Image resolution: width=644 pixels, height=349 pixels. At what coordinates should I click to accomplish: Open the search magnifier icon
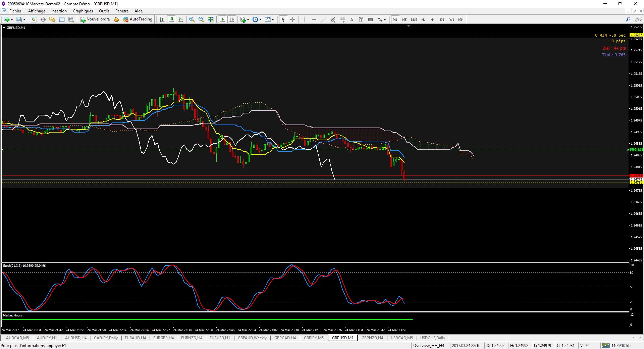point(628,19)
